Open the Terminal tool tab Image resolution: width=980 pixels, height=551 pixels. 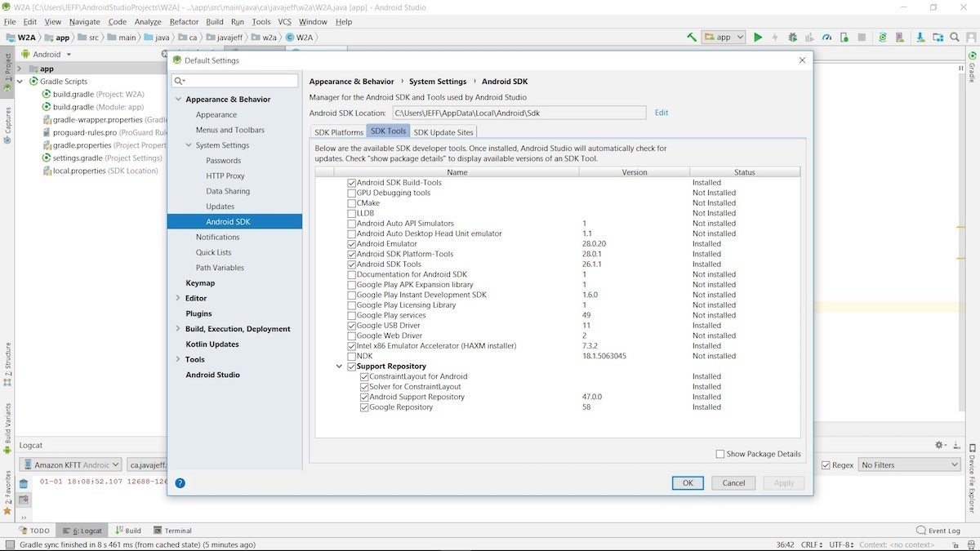point(172,531)
